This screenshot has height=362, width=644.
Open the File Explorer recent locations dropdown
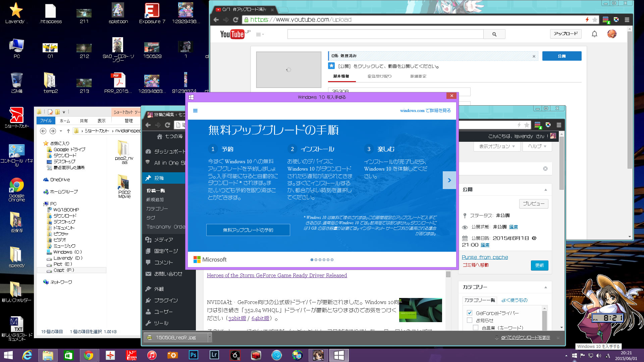tap(61, 131)
